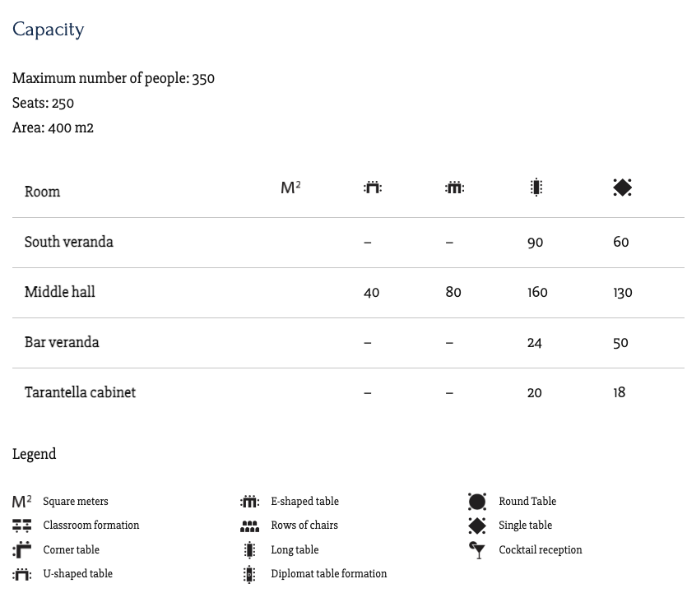Click the Room column header text

coord(43,192)
